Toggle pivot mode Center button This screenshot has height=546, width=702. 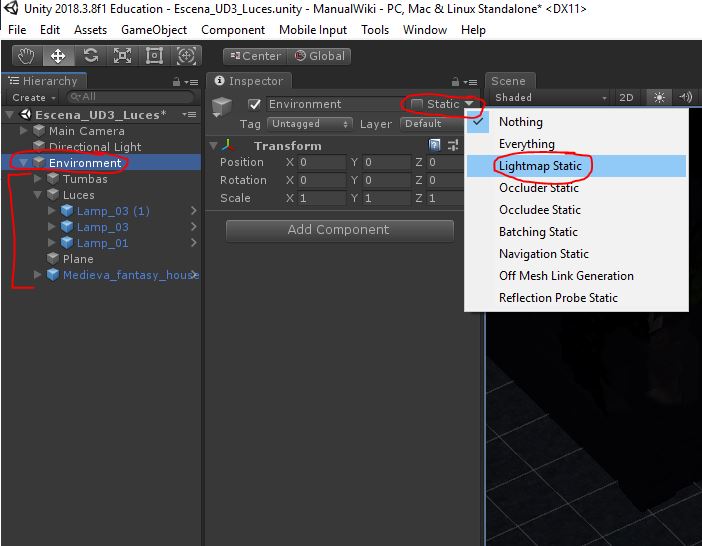(x=255, y=56)
